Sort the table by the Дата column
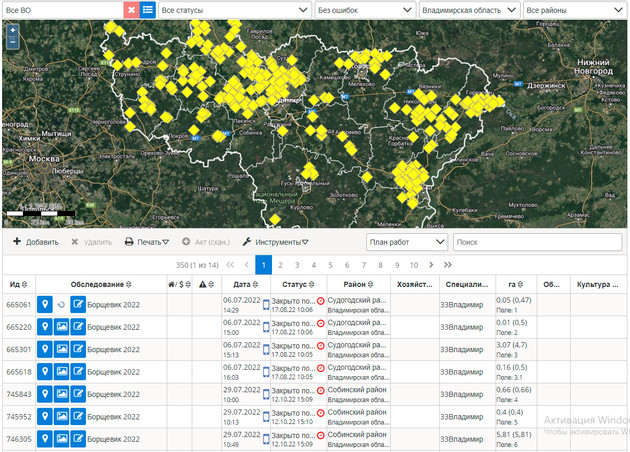 (241, 285)
